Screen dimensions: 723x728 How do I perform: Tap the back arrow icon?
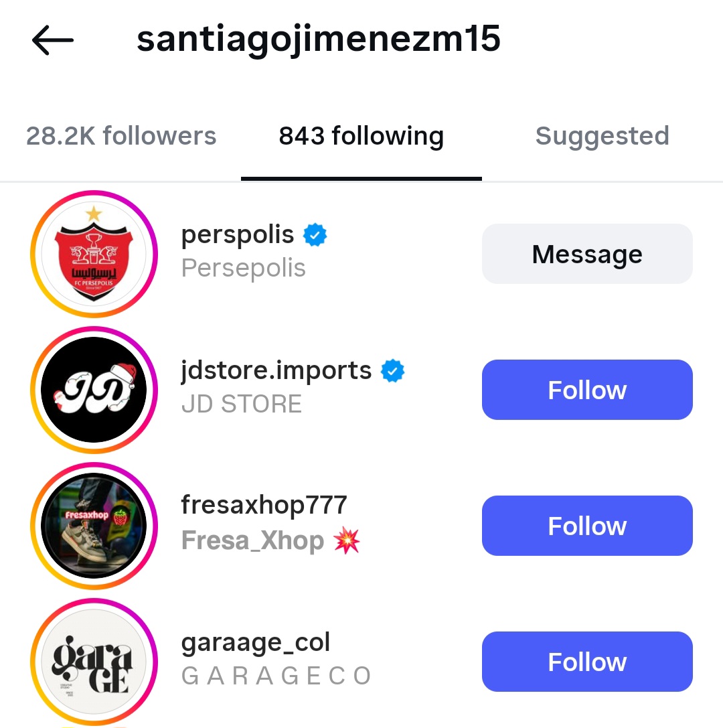(x=52, y=41)
